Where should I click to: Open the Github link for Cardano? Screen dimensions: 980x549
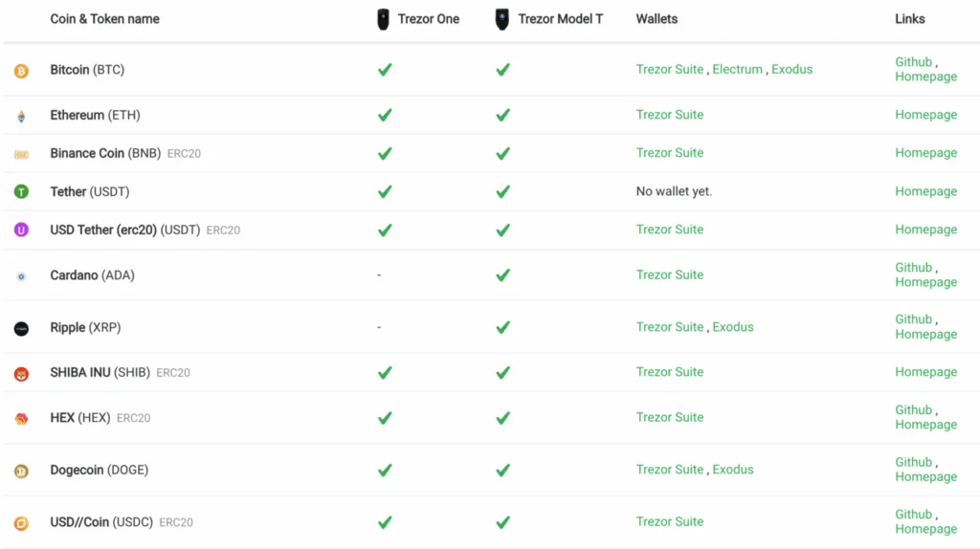coord(913,268)
